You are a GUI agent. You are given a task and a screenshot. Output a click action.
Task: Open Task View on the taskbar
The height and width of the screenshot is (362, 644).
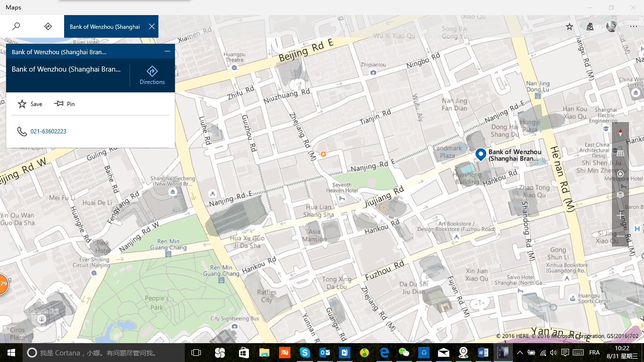click(196, 353)
